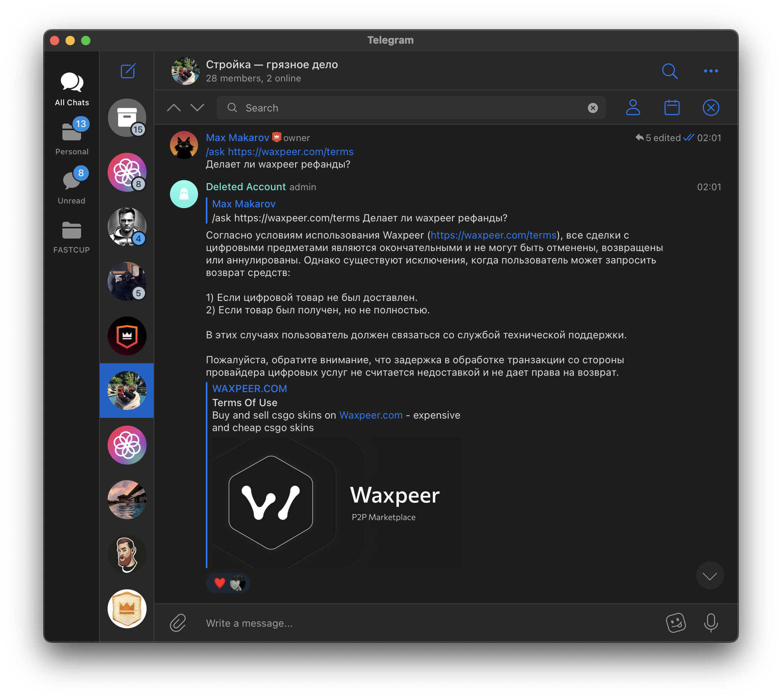
Task: Click the paperclip attach file icon
Action: 178,623
